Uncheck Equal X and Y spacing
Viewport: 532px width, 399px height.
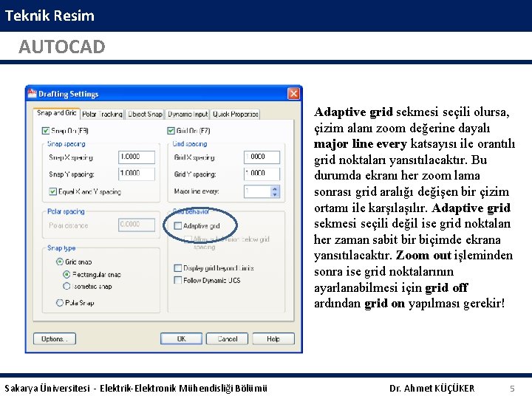click(x=52, y=191)
